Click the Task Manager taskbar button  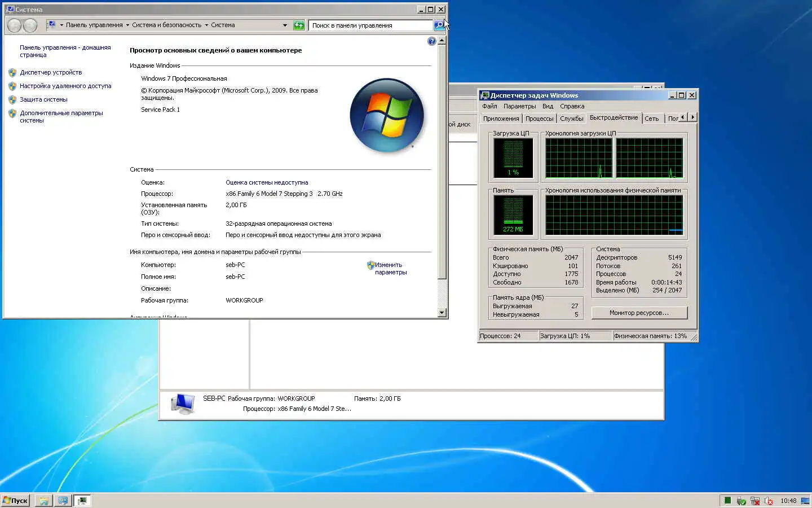coord(82,501)
